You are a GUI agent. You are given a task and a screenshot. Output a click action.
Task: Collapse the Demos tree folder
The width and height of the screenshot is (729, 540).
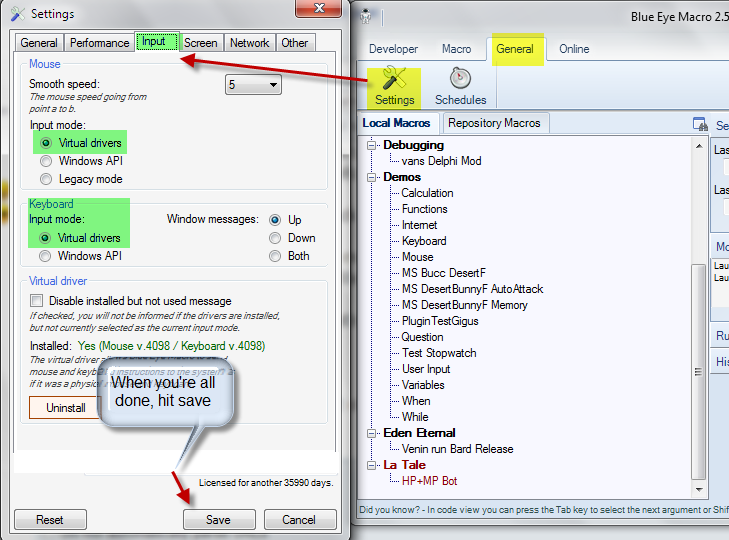(x=371, y=177)
